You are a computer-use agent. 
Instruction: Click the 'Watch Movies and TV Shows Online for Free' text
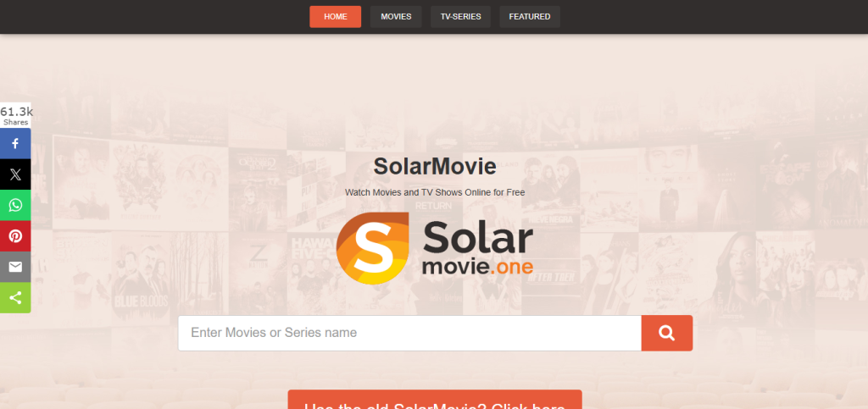point(435,192)
